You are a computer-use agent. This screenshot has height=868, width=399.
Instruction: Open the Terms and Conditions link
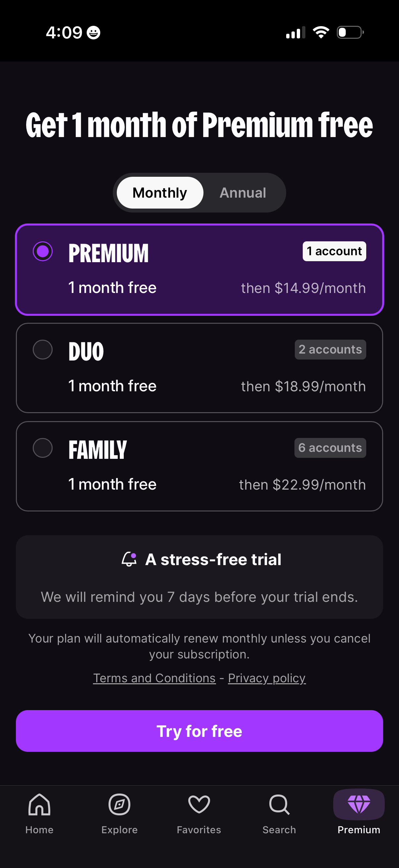(155, 678)
